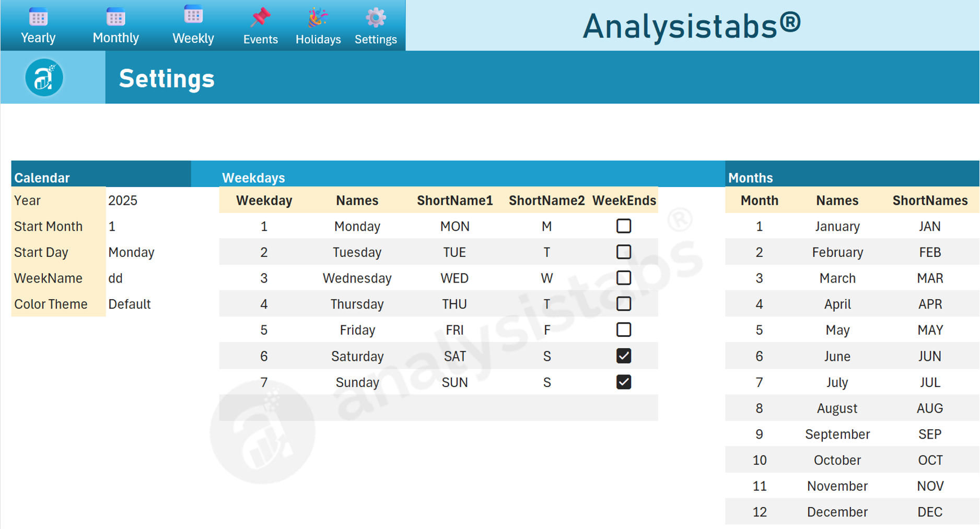
Task: Select the January month name
Action: (837, 226)
